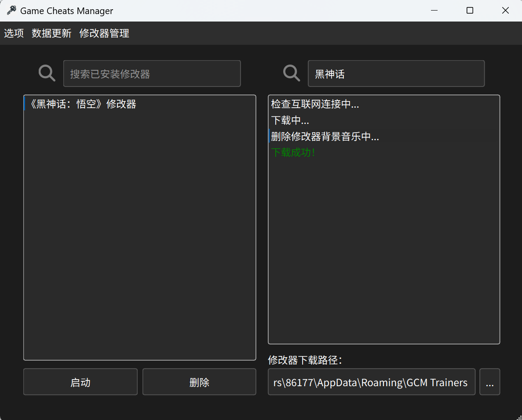522x420 pixels.
Task: Click the resize grip at bottom right corner
Action: 519,417
